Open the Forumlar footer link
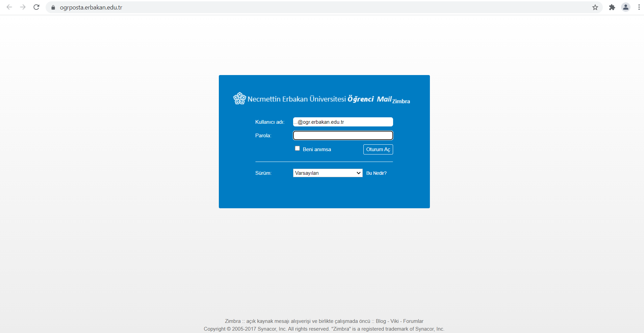This screenshot has width=644, height=333. coord(413,321)
